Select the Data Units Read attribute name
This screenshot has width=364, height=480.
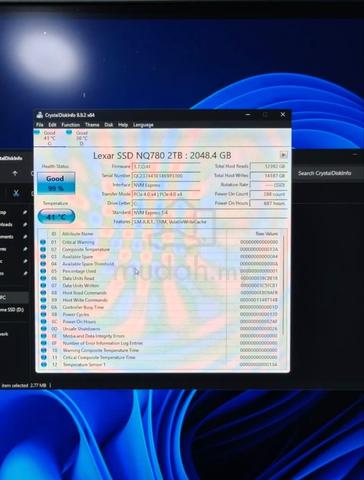(x=79, y=278)
